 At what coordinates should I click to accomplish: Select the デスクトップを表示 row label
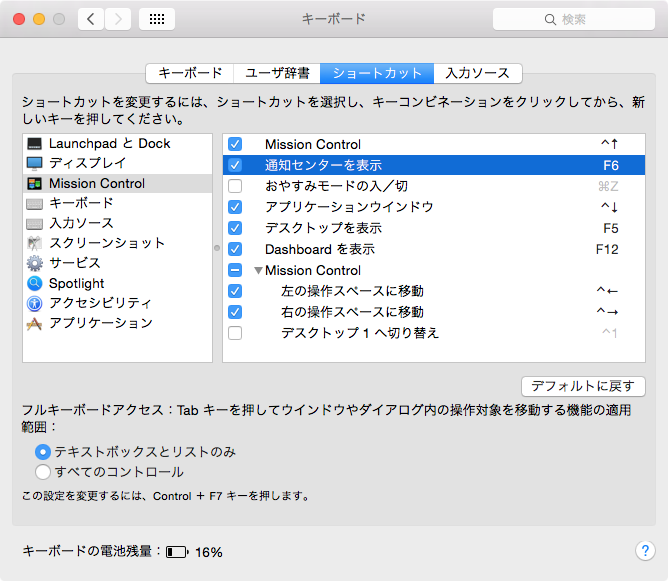point(323,228)
